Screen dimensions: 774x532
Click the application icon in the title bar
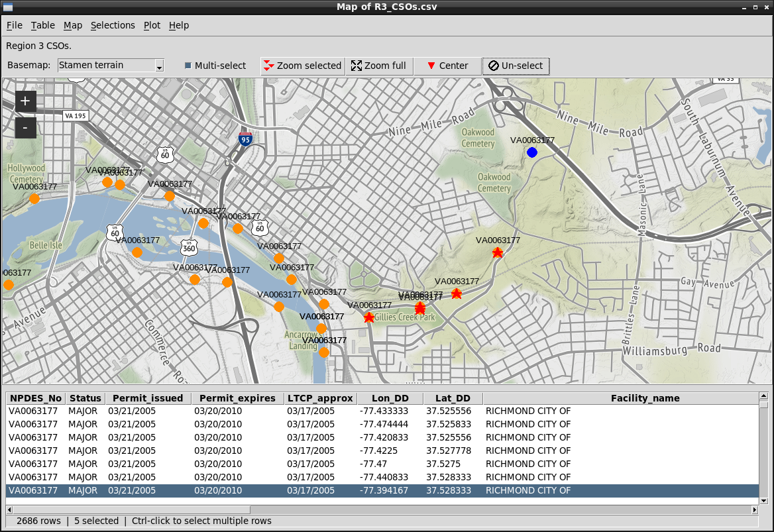point(7,7)
